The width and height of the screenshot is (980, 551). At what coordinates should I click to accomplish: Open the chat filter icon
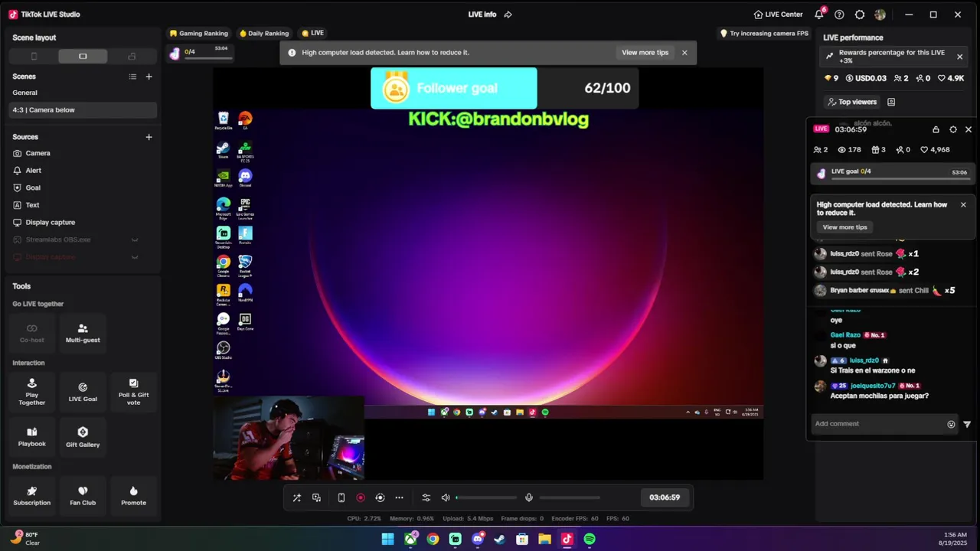tap(967, 424)
